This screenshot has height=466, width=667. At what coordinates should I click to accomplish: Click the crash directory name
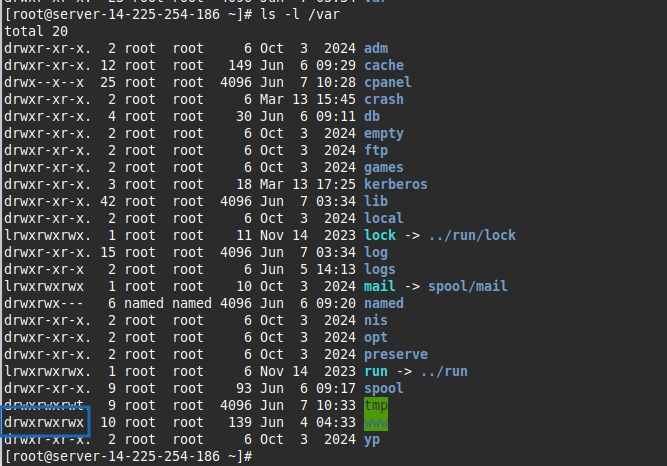tap(384, 99)
